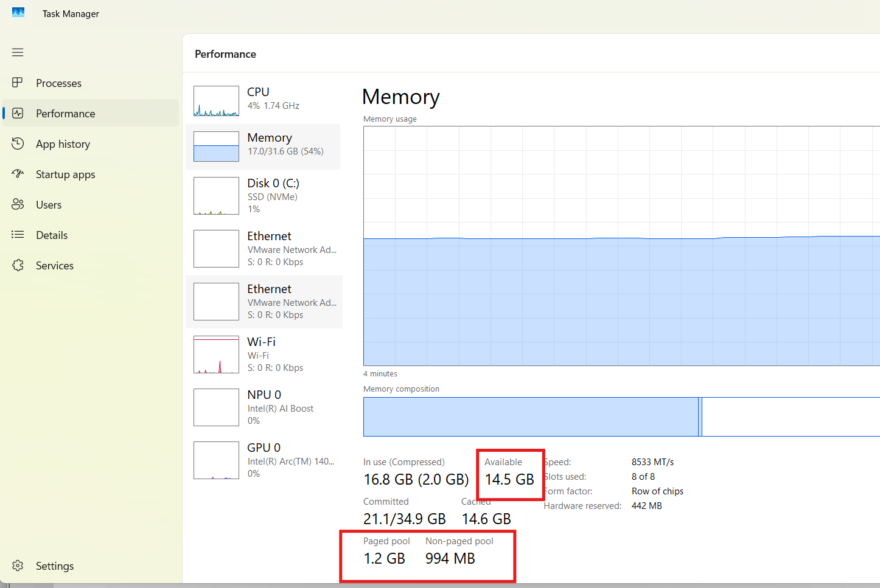Switch to the Users page
The width and height of the screenshot is (880, 588).
[91, 204]
